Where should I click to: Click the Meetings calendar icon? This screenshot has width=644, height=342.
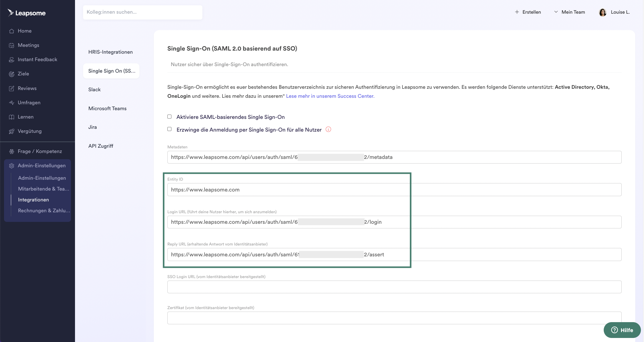[x=11, y=45]
